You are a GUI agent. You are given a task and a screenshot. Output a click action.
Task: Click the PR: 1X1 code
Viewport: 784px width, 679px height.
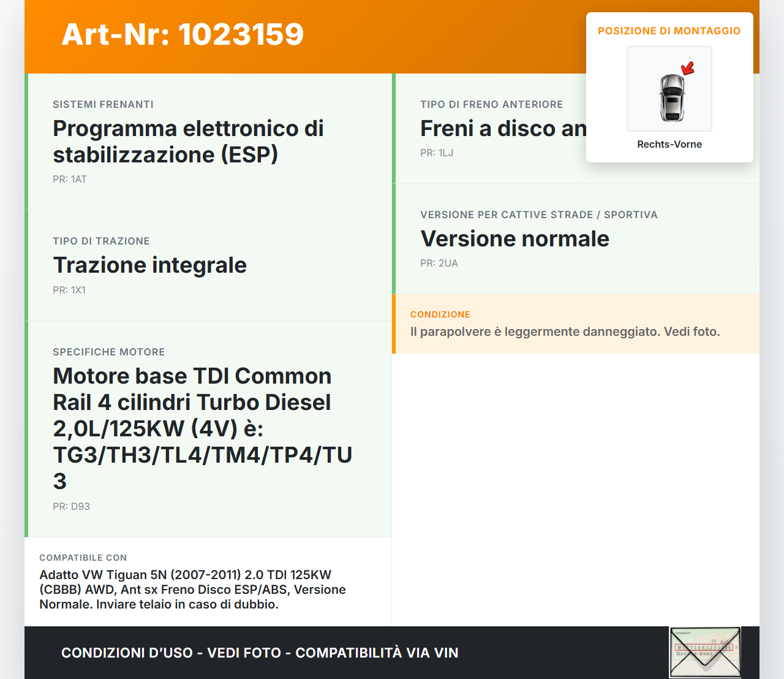69,290
